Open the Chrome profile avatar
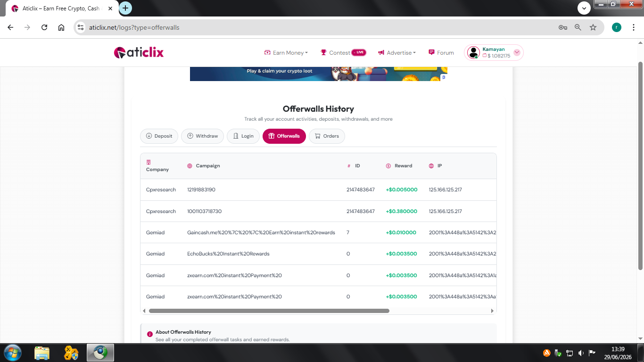Image resolution: width=644 pixels, height=362 pixels. [617, 27]
